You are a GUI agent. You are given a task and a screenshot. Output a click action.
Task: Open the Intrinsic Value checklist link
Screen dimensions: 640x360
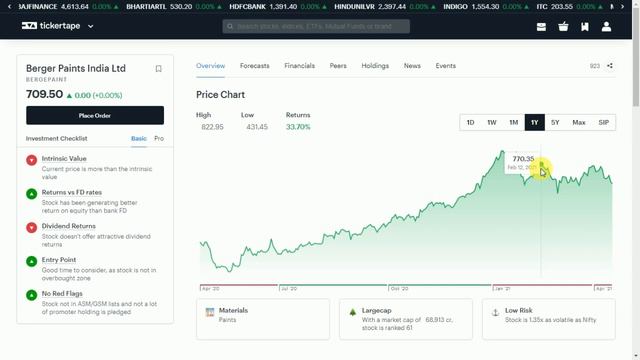click(x=64, y=158)
